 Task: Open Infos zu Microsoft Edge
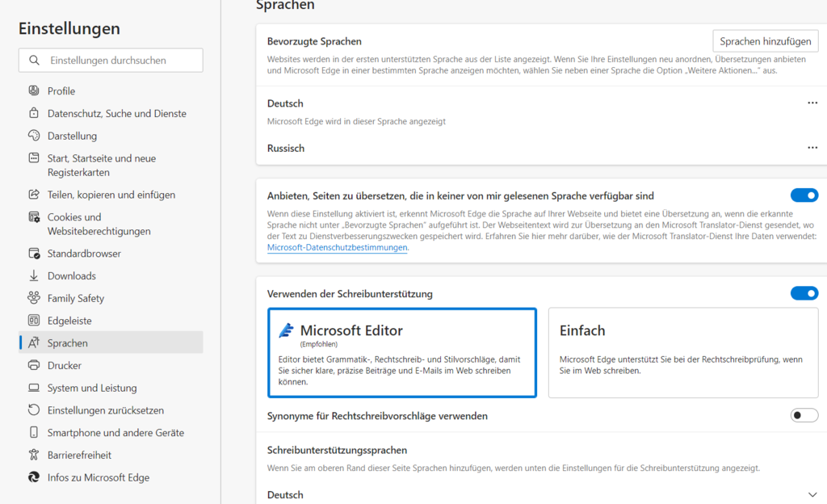point(111,477)
